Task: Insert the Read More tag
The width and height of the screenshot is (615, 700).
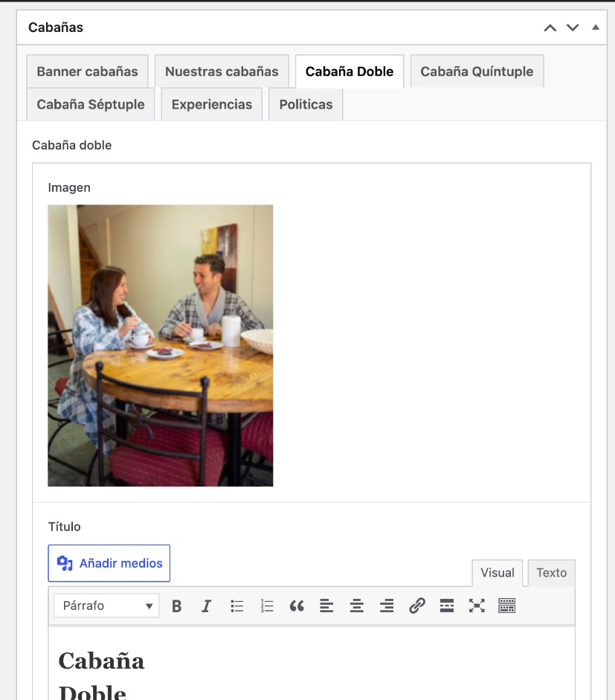Action: pyautogui.click(x=447, y=606)
